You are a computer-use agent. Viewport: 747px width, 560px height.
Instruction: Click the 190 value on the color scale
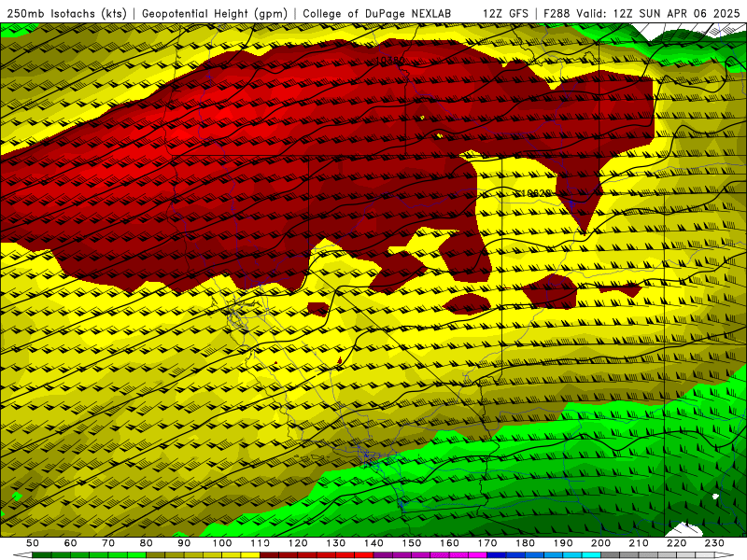[563, 543]
